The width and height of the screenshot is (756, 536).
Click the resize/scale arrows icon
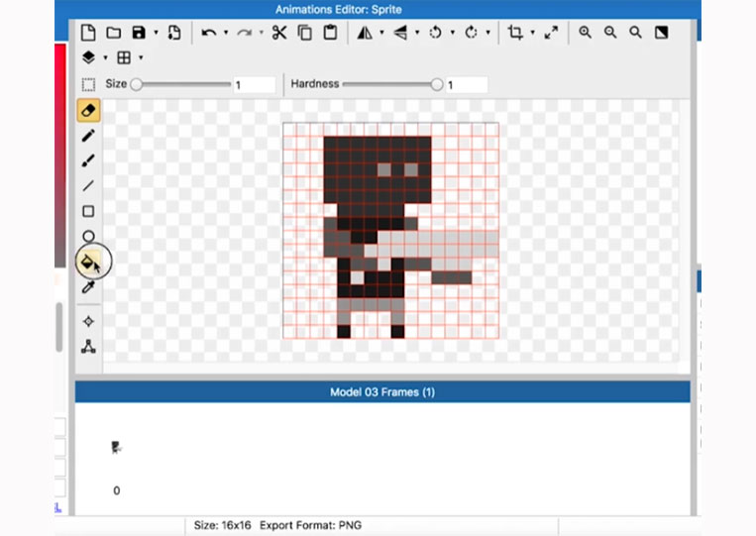coord(551,33)
